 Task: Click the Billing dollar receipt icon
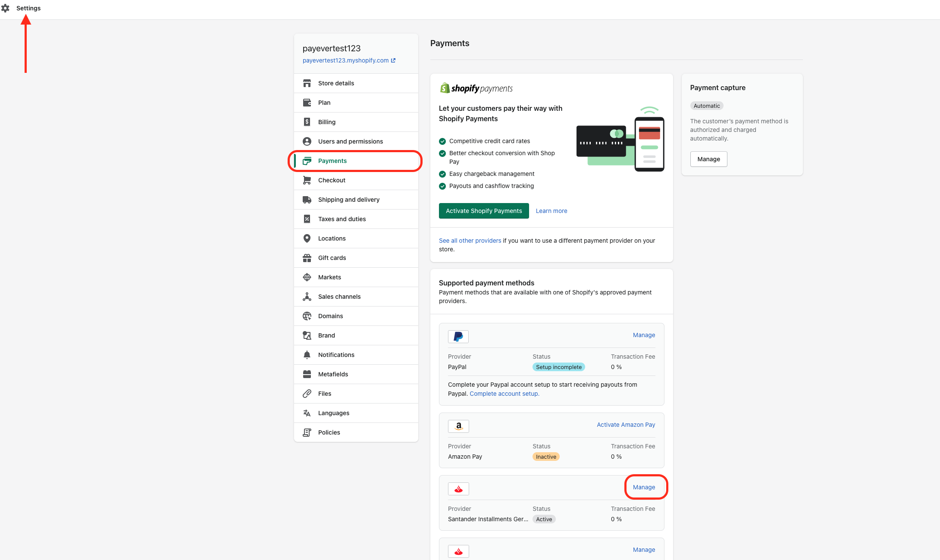click(x=307, y=122)
